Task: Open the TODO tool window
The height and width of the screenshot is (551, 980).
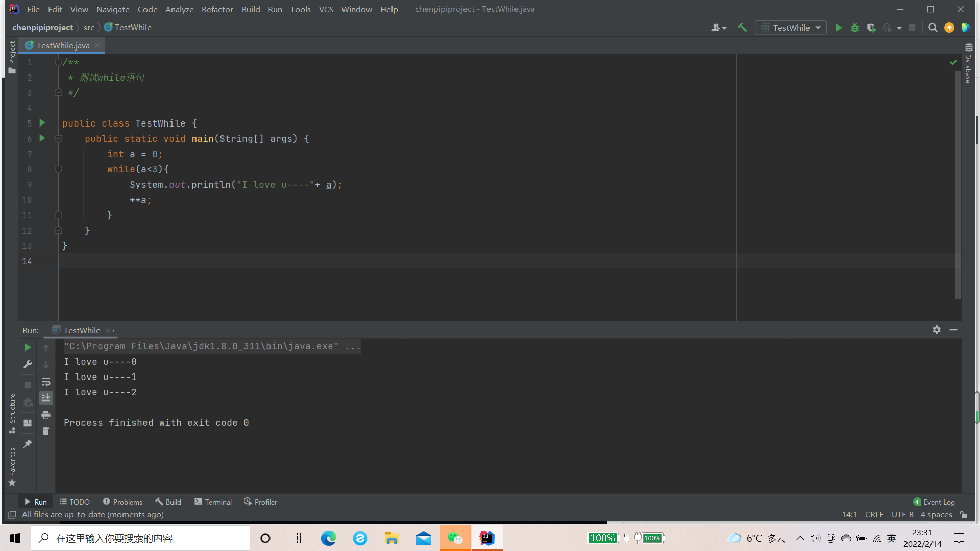Action: tap(75, 502)
